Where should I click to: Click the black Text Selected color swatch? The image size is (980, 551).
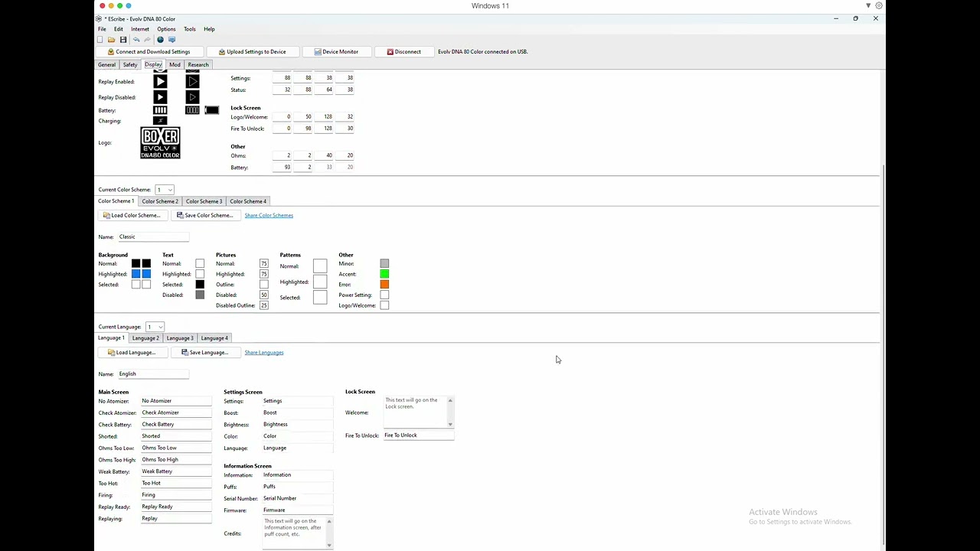tap(200, 285)
